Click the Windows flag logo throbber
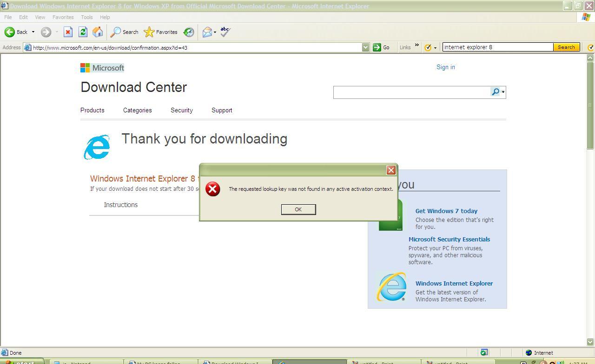This screenshot has width=595, height=364. tap(586, 17)
